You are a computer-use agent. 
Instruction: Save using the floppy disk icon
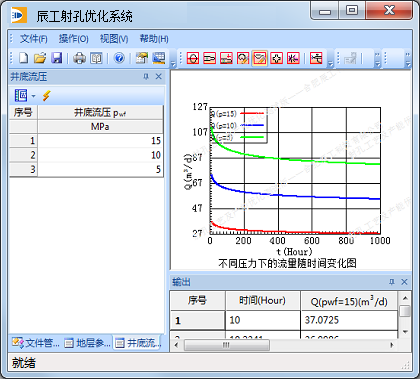[x=57, y=58]
